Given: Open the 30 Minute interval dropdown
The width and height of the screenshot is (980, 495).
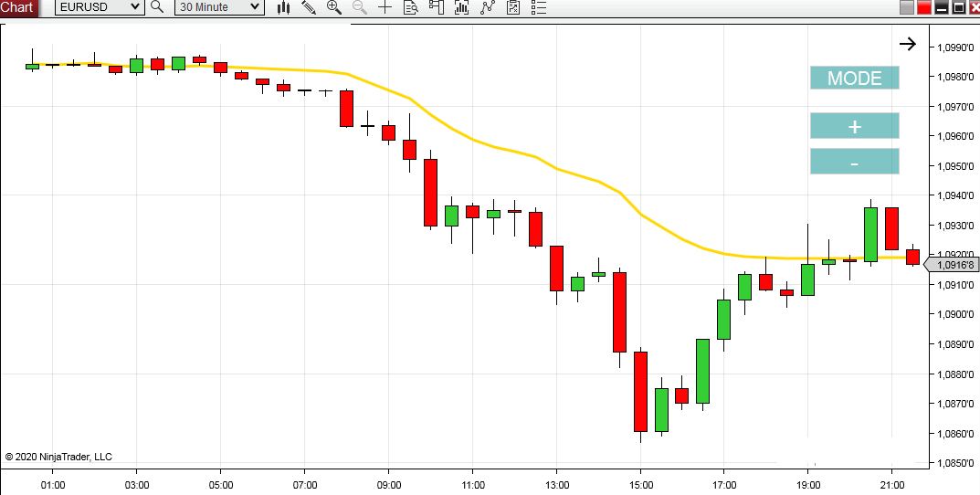Looking at the screenshot, I should [219, 7].
